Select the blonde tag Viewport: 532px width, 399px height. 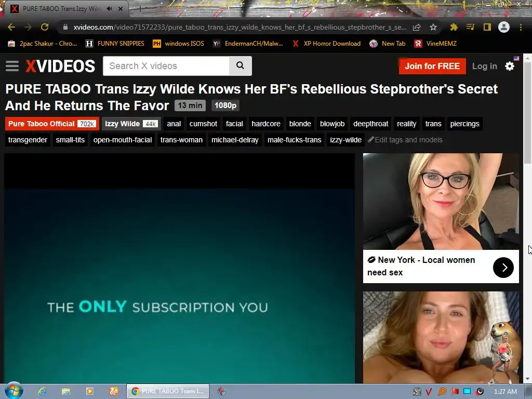(x=300, y=124)
